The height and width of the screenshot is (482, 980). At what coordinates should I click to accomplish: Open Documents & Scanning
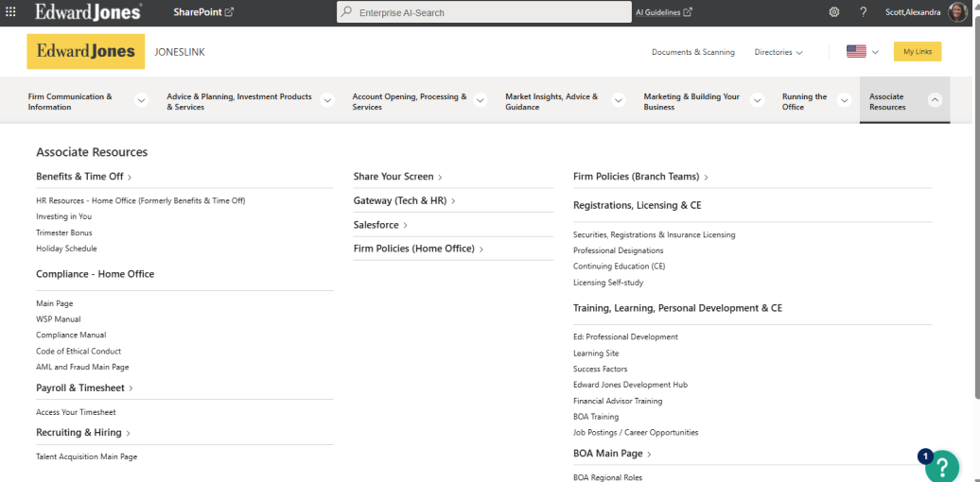click(693, 52)
